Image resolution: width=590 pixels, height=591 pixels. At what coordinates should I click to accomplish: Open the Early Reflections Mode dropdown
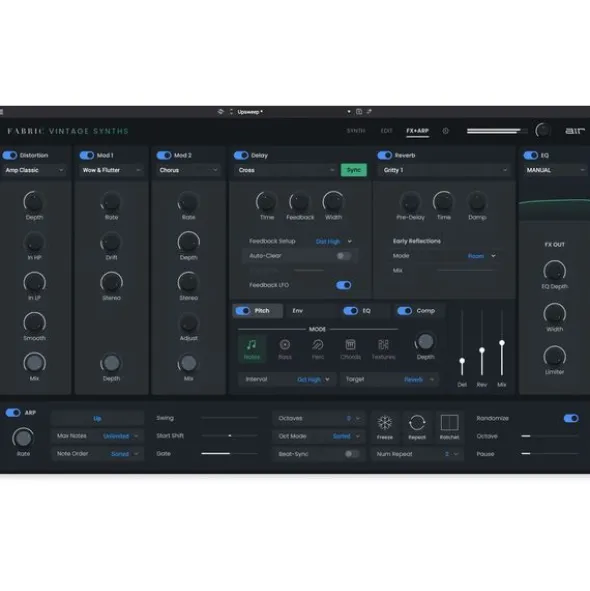pos(481,256)
